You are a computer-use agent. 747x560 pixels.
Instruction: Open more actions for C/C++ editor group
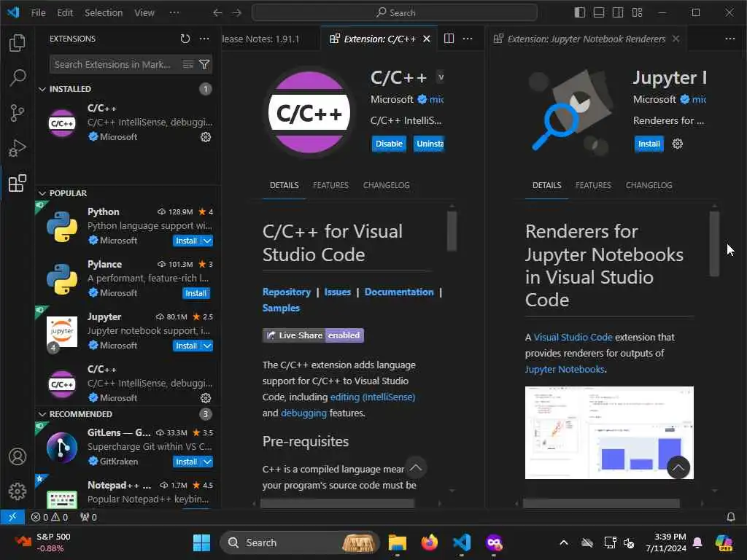tap(468, 39)
